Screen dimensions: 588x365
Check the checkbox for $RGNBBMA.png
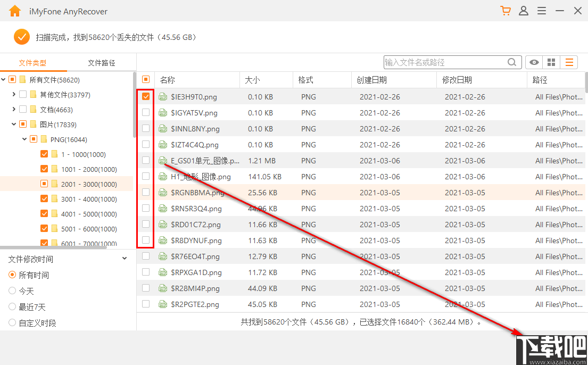pos(145,193)
